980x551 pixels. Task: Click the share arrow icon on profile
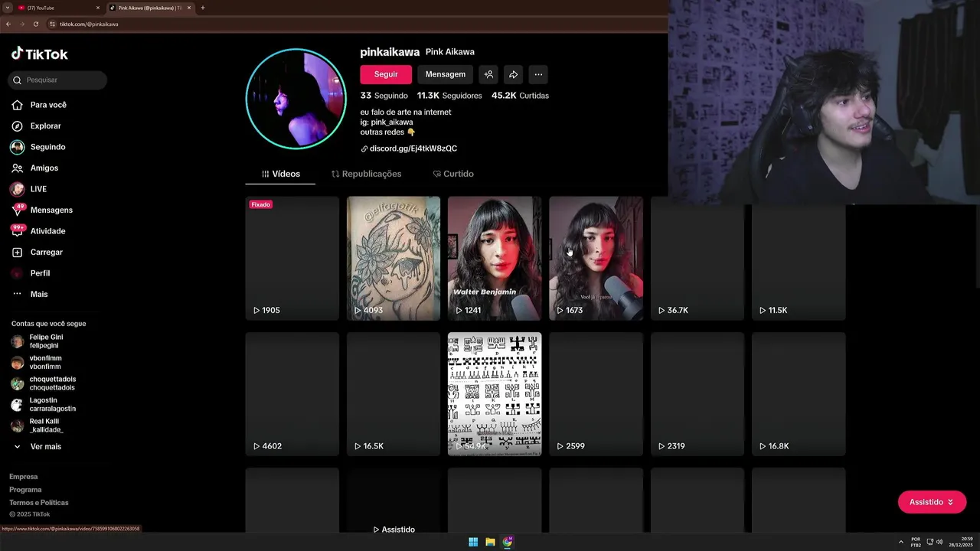click(514, 74)
